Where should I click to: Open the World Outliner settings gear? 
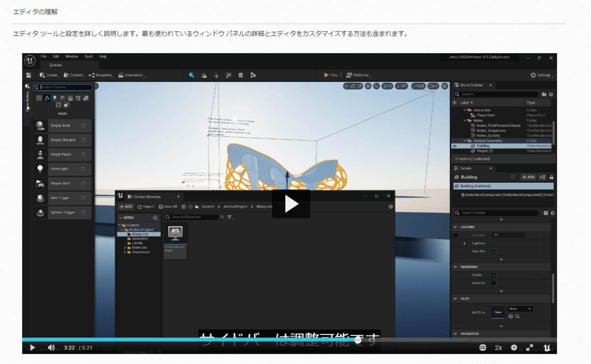click(x=551, y=94)
